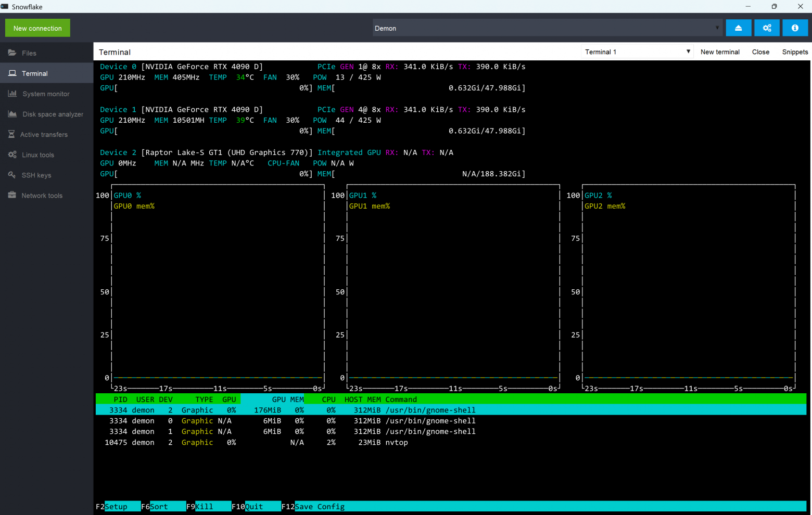
Task: Open the Terminal 1 selector dropdown
Action: pyautogui.click(x=637, y=52)
